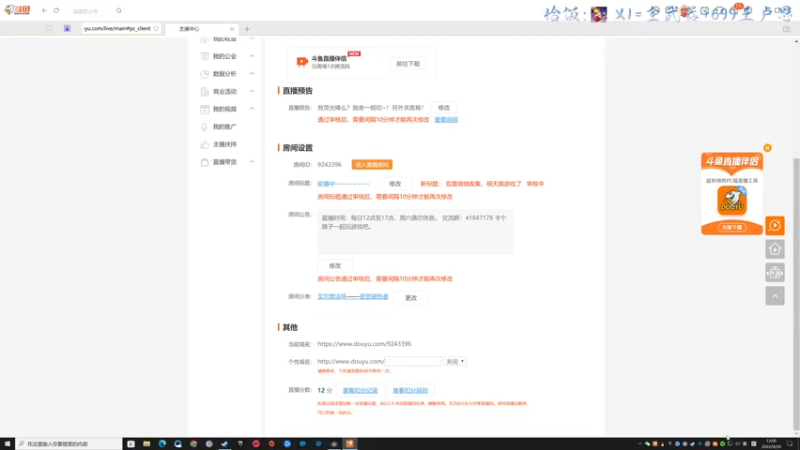
Task: Click the orange camera icon of 斗鱼直播伴侣
Action: coord(302,62)
